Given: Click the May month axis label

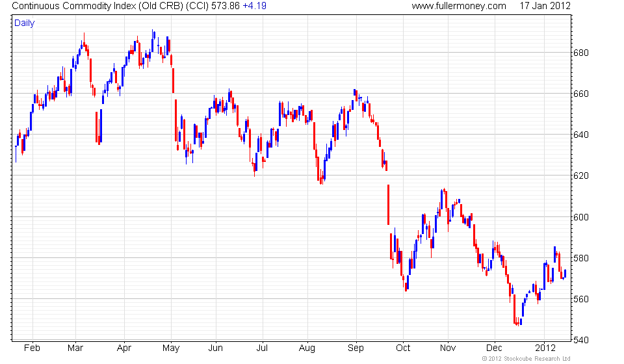Looking at the screenshot, I should click(171, 348).
